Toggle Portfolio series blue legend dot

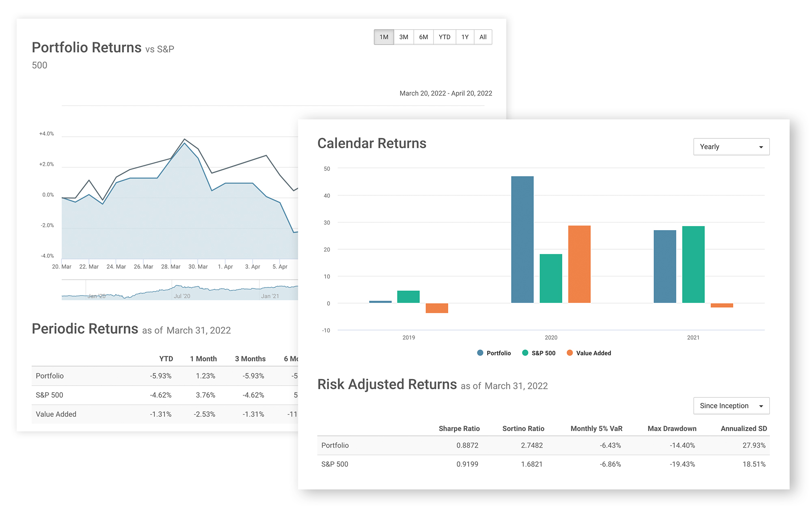point(480,353)
